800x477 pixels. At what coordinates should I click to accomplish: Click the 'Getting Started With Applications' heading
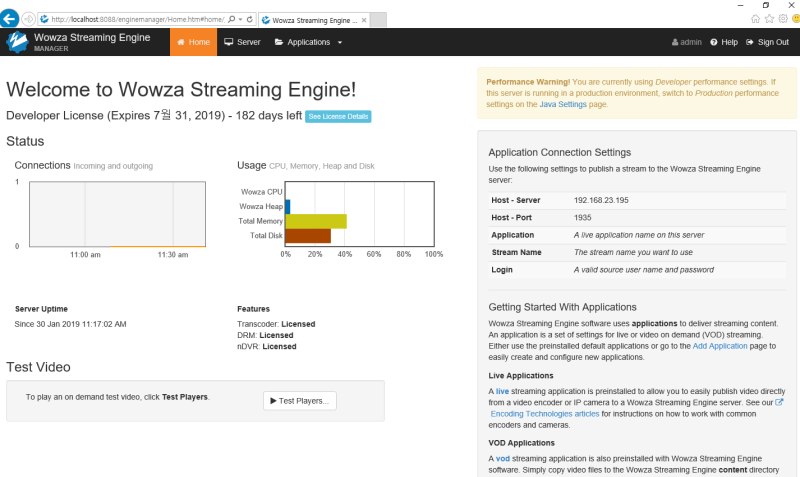coord(562,307)
